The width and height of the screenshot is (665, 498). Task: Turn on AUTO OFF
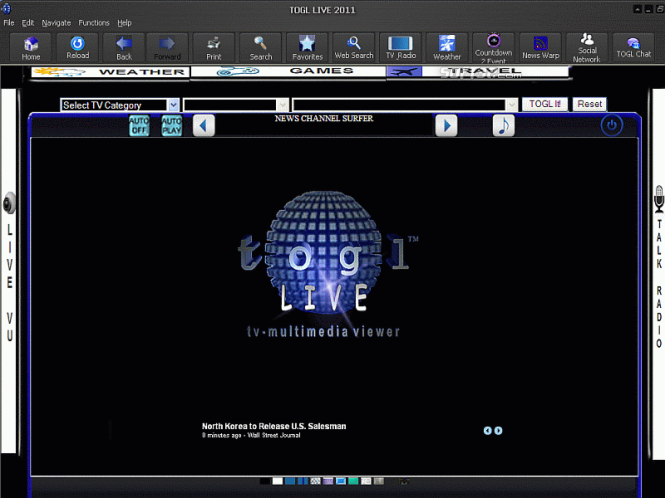(x=139, y=126)
